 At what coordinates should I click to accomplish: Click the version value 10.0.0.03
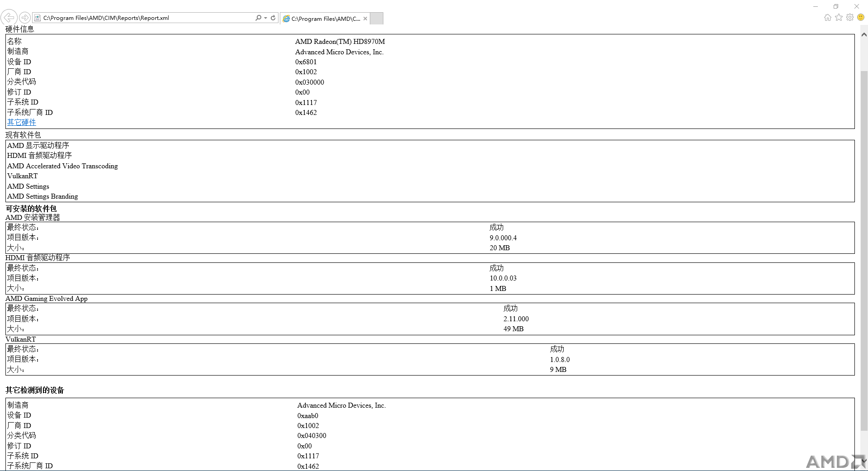click(503, 278)
